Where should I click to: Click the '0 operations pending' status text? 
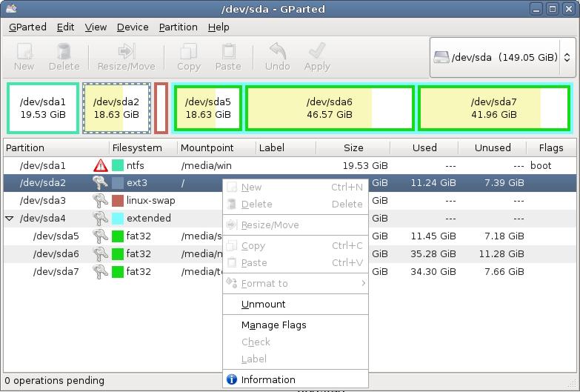54,381
